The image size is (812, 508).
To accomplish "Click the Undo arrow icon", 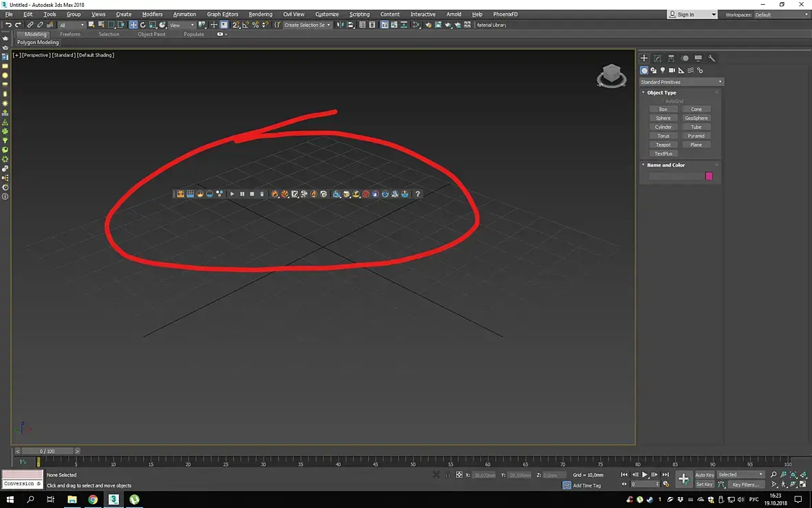I will [x=8, y=24].
